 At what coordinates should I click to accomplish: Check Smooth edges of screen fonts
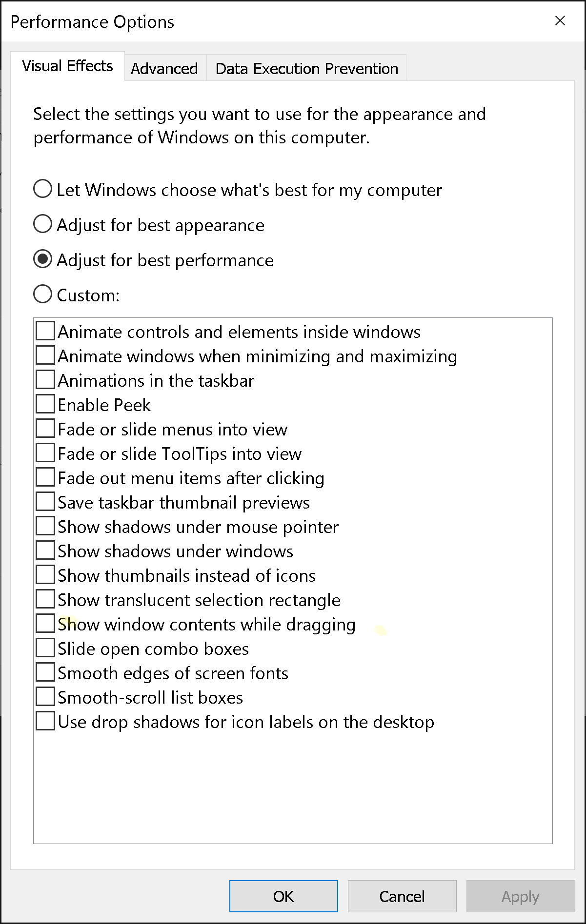(45, 672)
